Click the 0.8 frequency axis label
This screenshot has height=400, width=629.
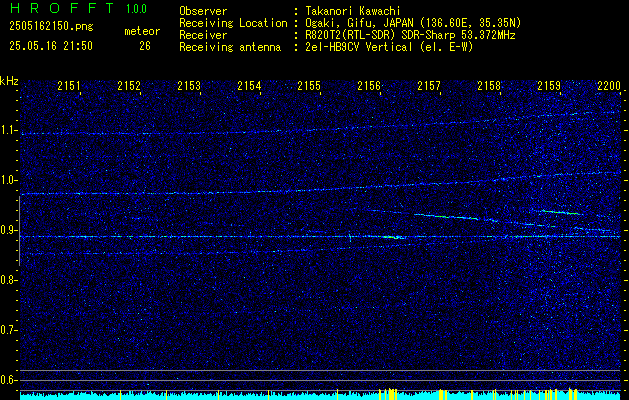[8, 280]
